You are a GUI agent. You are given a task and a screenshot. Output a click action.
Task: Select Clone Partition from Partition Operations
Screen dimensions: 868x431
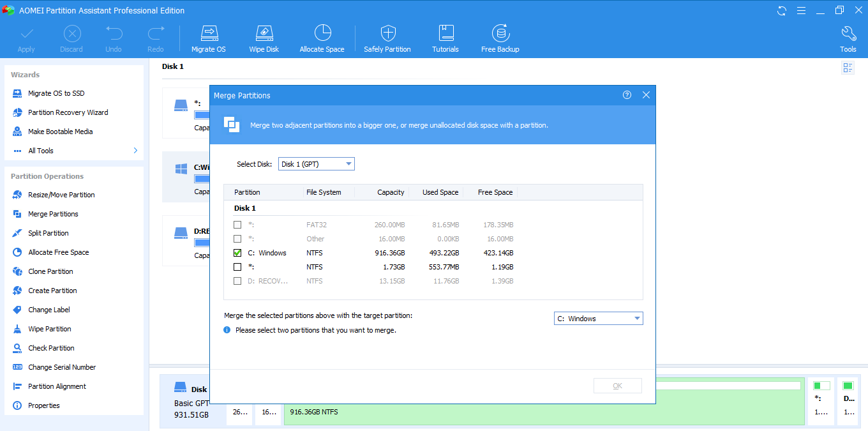pyautogui.click(x=50, y=271)
